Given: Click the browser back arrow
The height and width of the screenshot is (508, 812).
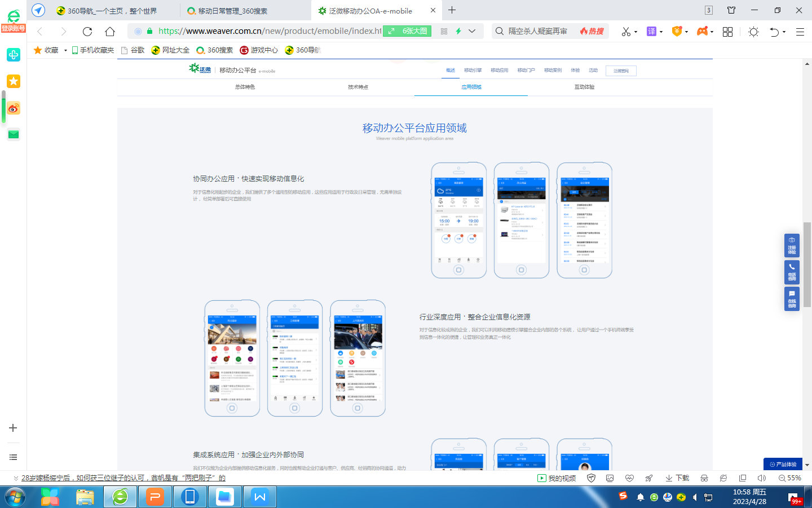Looking at the screenshot, I should tap(39, 32).
